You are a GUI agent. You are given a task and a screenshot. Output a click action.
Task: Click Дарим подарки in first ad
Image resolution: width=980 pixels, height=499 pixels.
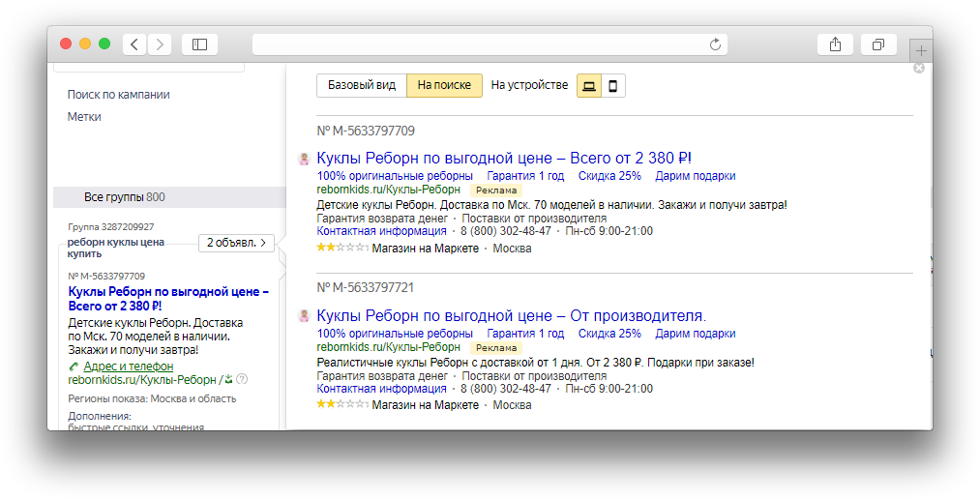pyautogui.click(x=695, y=176)
